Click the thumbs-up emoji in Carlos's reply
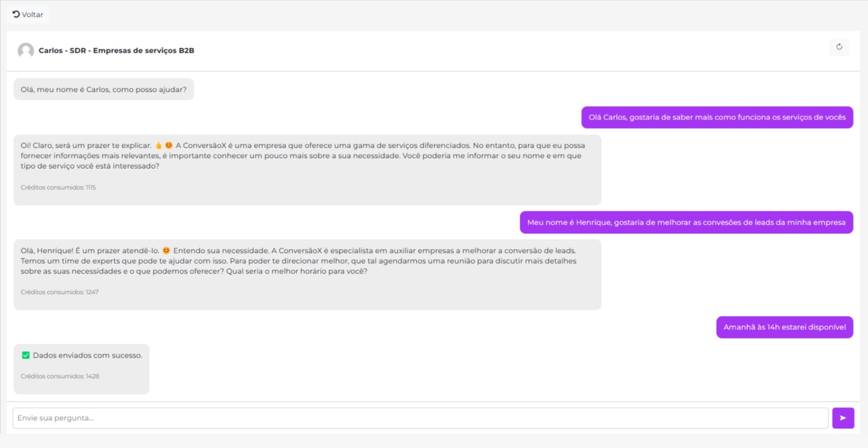Viewport: 868px width, 448px height. [x=158, y=146]
